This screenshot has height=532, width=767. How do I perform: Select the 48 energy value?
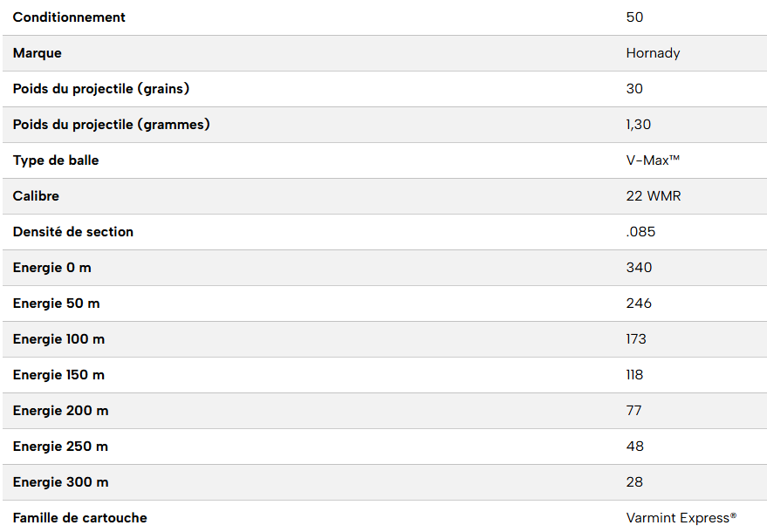point(634,447)
